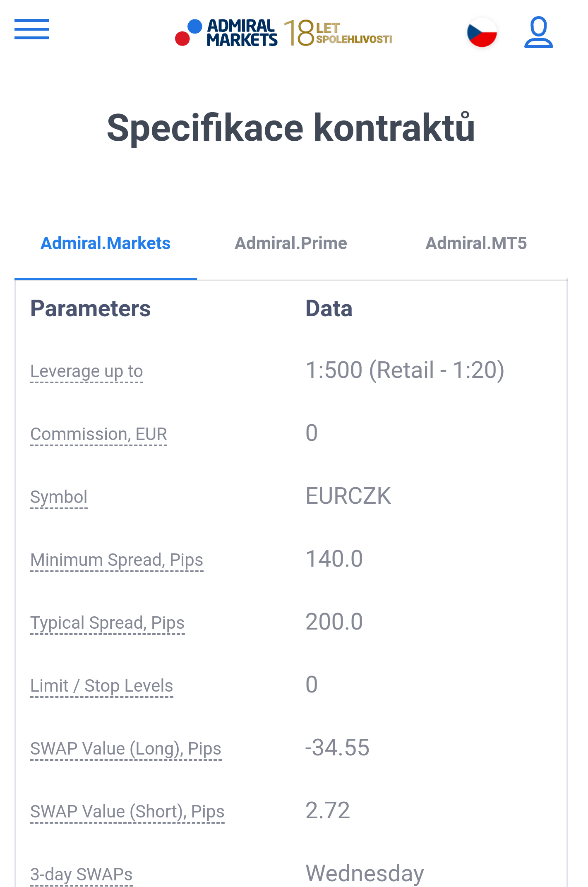
Task: Click the Typical Spread, Pips label
Action: [108, 623]
